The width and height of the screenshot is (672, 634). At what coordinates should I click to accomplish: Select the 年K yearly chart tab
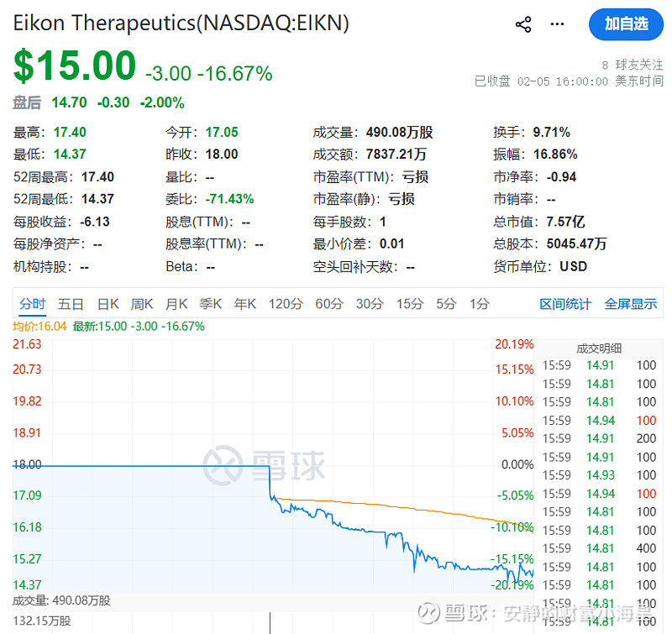tap(244, 305)
